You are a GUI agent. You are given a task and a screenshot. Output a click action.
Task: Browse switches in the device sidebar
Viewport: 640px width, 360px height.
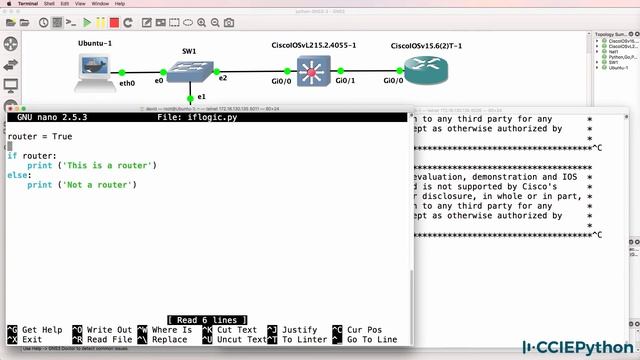coord(11,65)
